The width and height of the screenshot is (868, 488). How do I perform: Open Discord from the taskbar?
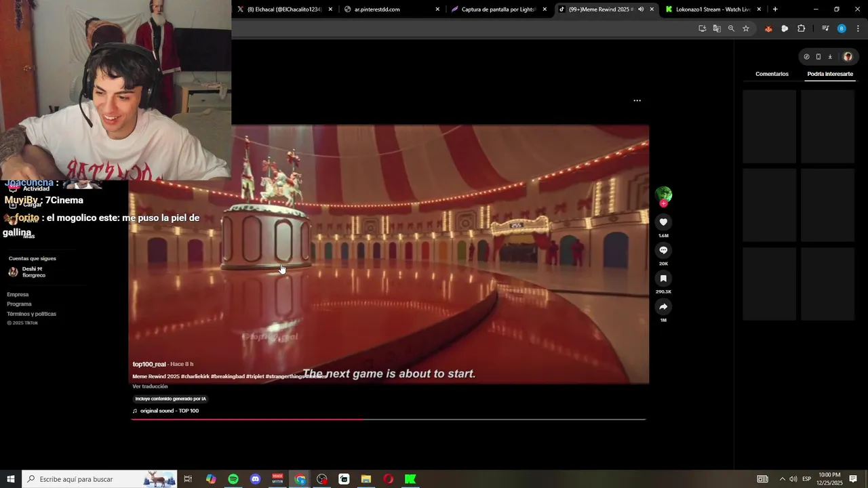point(256,479)
